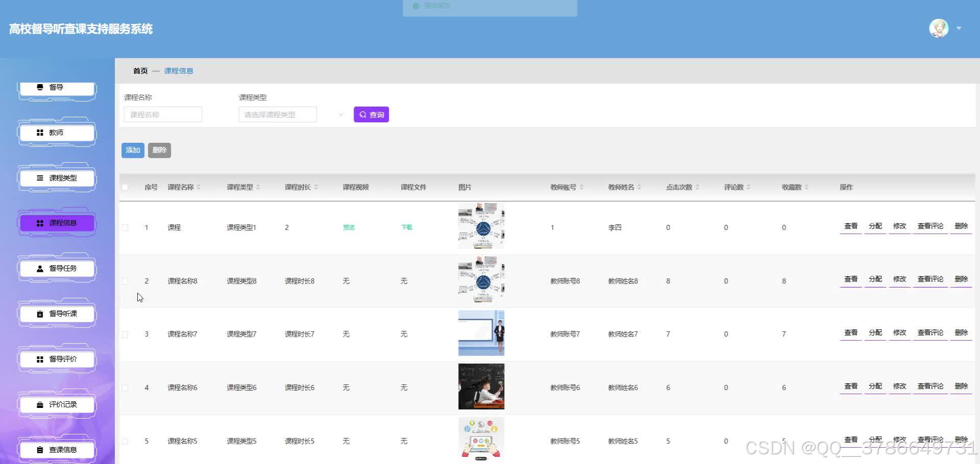Open the 督导任务 panel
The width and height of the screenshot is (980, 464).
[56, 268]
